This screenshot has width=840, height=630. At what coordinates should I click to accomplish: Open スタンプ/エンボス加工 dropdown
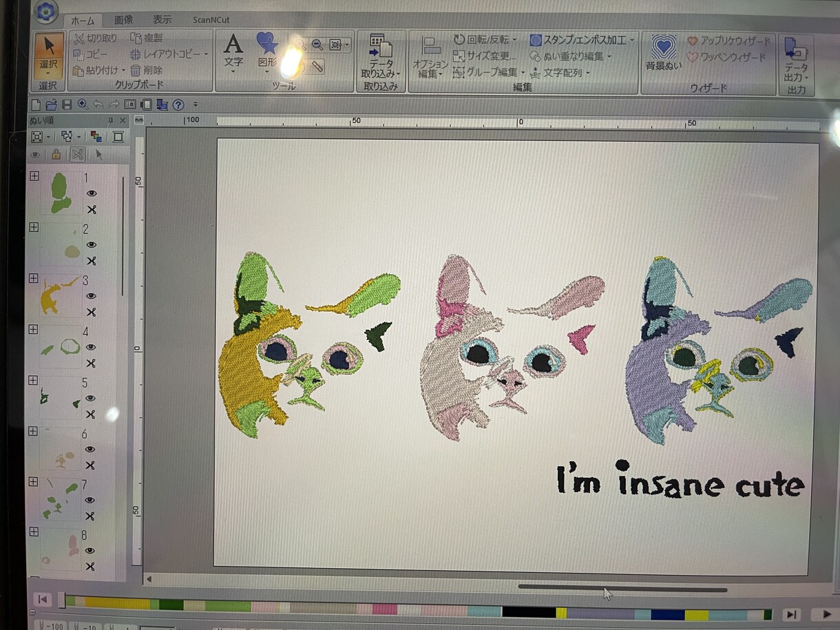pyautogui.click(x=582, y=40)
